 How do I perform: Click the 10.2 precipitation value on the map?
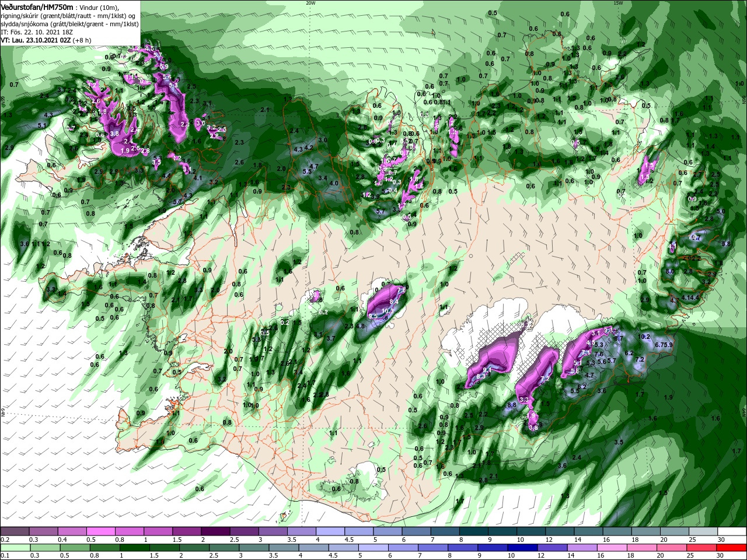coord(645,337)
